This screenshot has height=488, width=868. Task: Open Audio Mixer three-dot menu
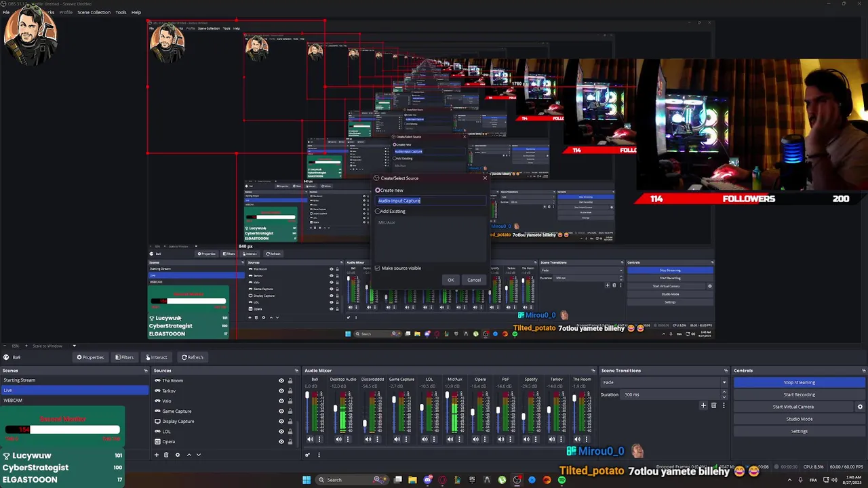(x=319, y=455)
